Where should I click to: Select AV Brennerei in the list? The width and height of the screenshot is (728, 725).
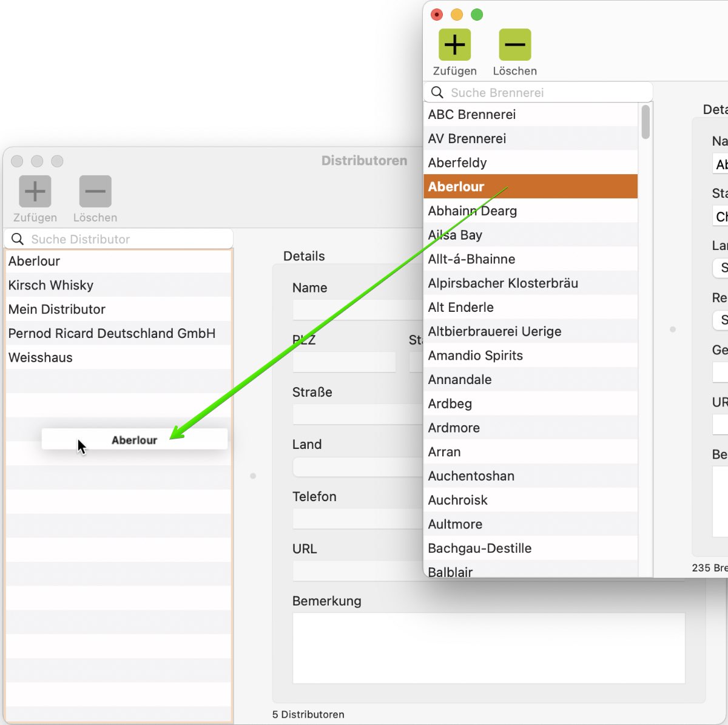pyautogui.click(x=531, y=138)
